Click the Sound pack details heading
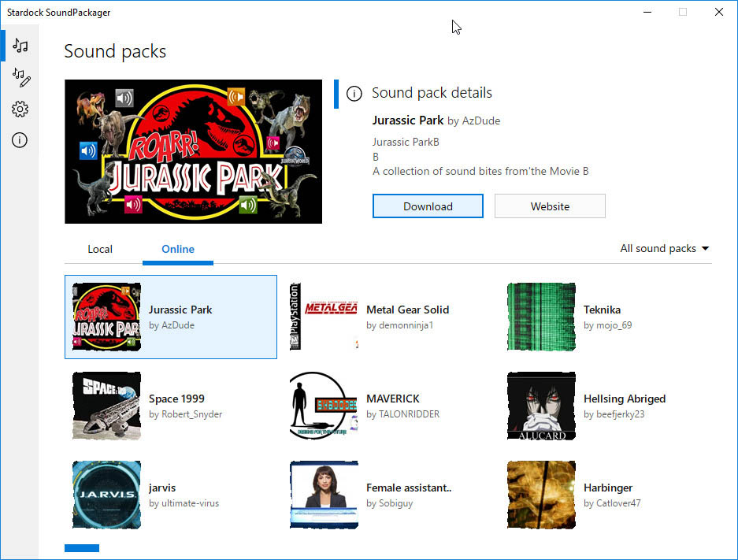738x560 pixels. 432,93
